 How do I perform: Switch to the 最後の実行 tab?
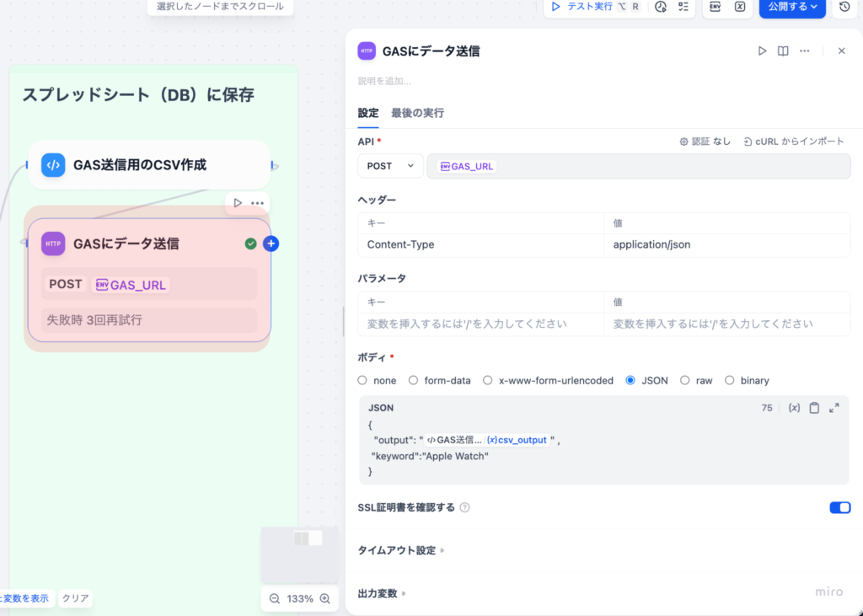pyautogui.click(x=417, y=113)
